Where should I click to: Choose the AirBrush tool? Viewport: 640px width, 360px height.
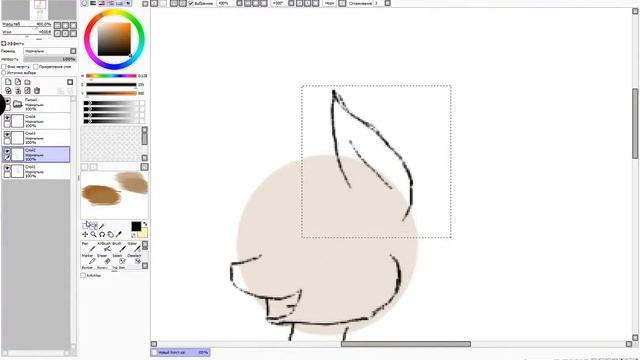click(104, 247)
